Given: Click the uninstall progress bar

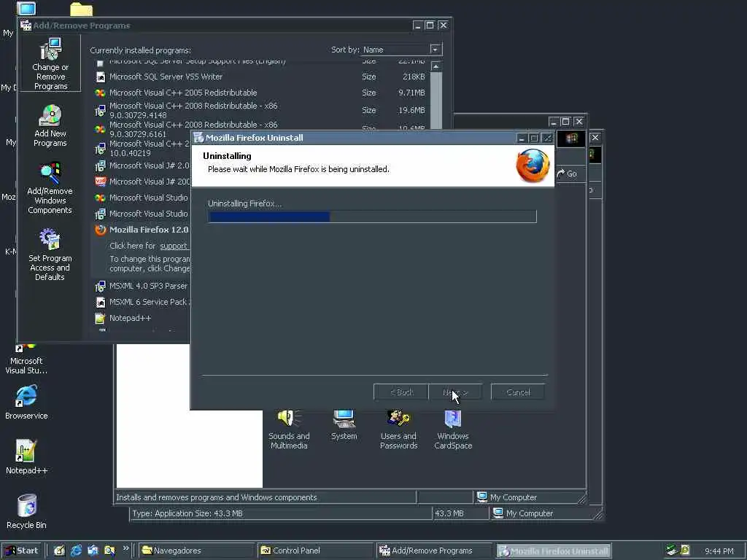Looking at the screenshot, I should coord(372,217).
